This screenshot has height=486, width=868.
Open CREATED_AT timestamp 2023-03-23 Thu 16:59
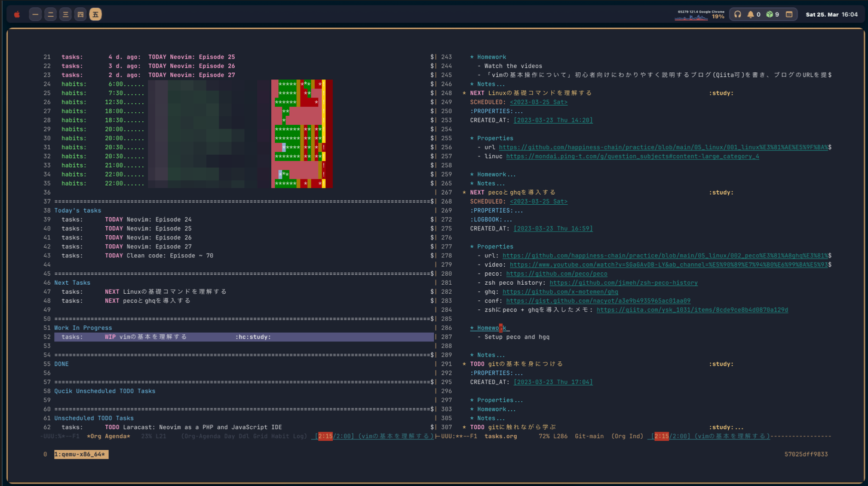tap(553, 228)
